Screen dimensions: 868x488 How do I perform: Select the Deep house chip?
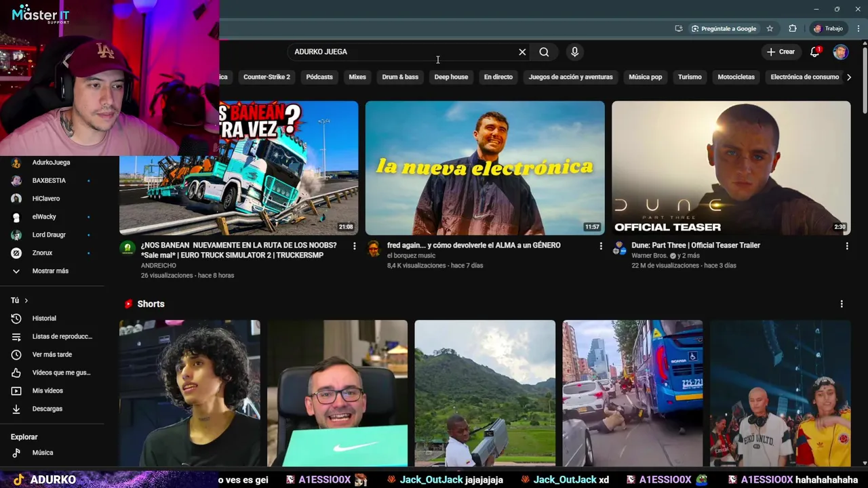451,77
